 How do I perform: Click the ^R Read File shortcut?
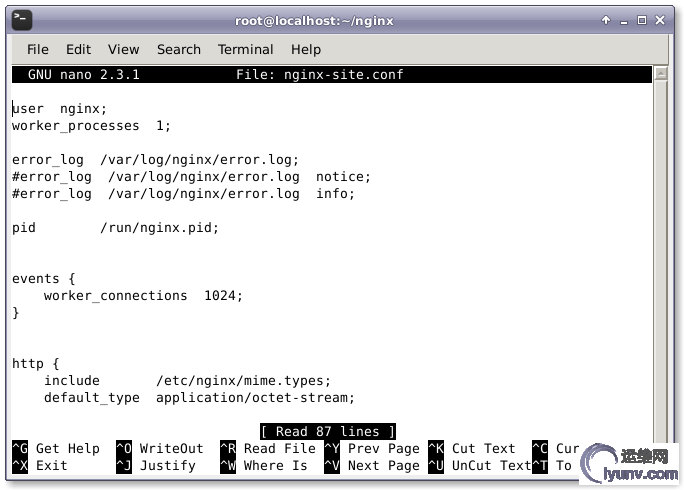(x=268, y=449)
